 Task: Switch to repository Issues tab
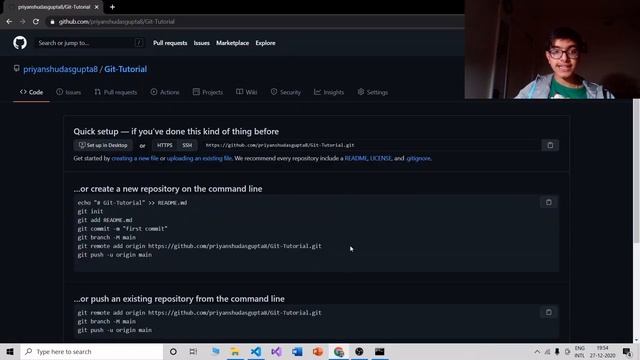pos(69,92)
